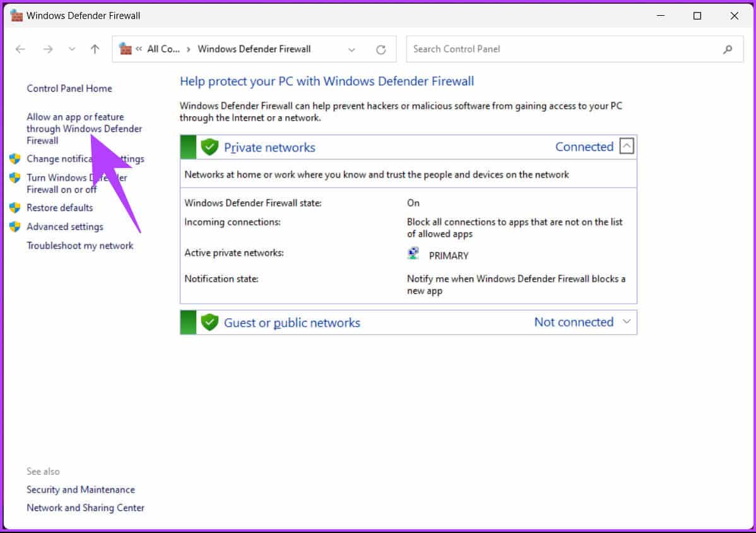Click 'All Co...' breadcrumb in address bar
Image resolution: width=756 pixels, height=533 pixels.
(163, 49)
